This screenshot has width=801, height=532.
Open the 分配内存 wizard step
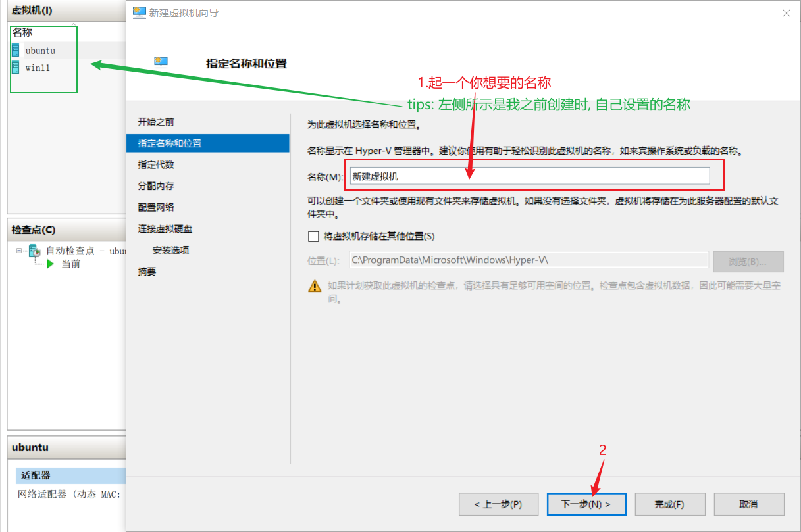point(156,186)
